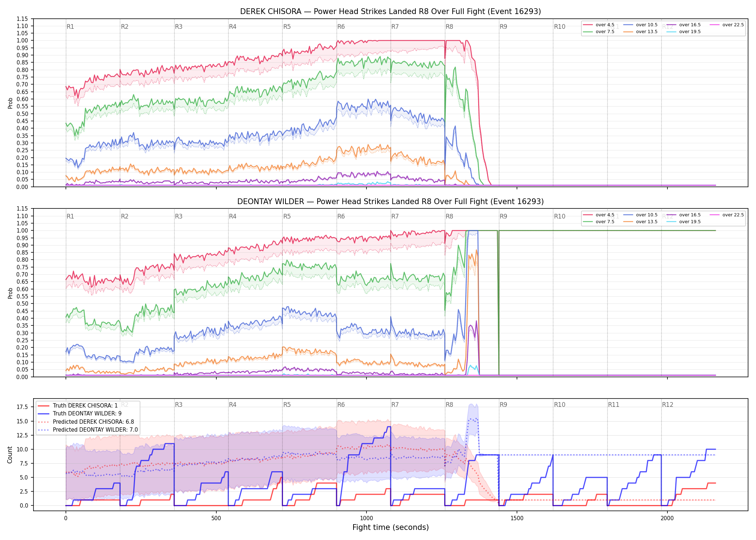Click the R1 round marker in Chisora chart
Screen dimensions: 756x540
(70, 27)
